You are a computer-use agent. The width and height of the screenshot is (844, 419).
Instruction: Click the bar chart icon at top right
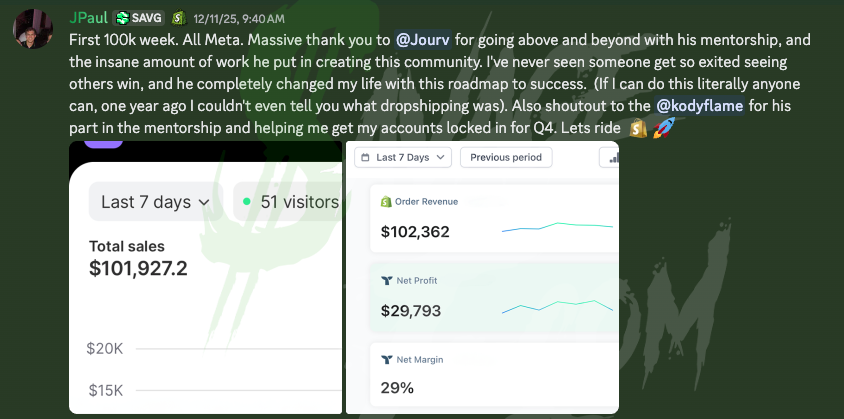tap(608, 157)
